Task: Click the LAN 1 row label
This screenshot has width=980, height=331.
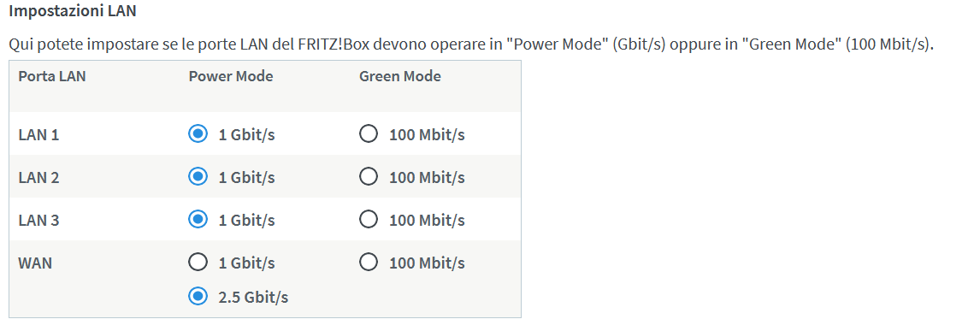Action: click(38, 135)
